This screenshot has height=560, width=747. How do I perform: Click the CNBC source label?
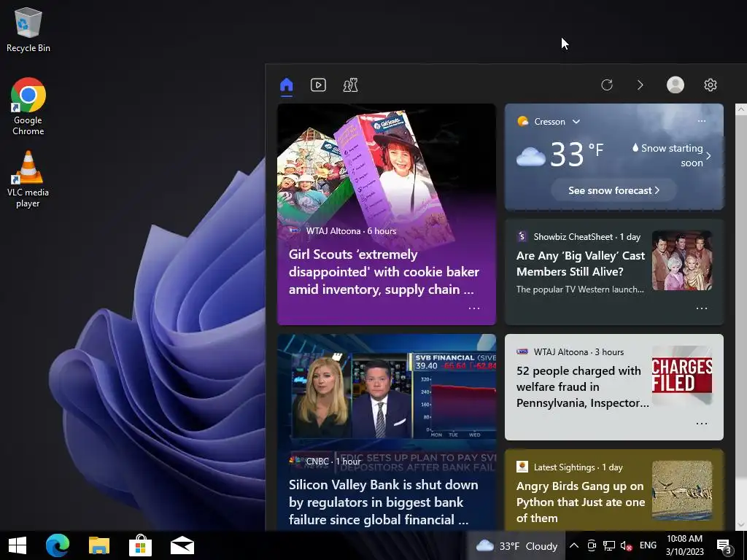point(317,462)
